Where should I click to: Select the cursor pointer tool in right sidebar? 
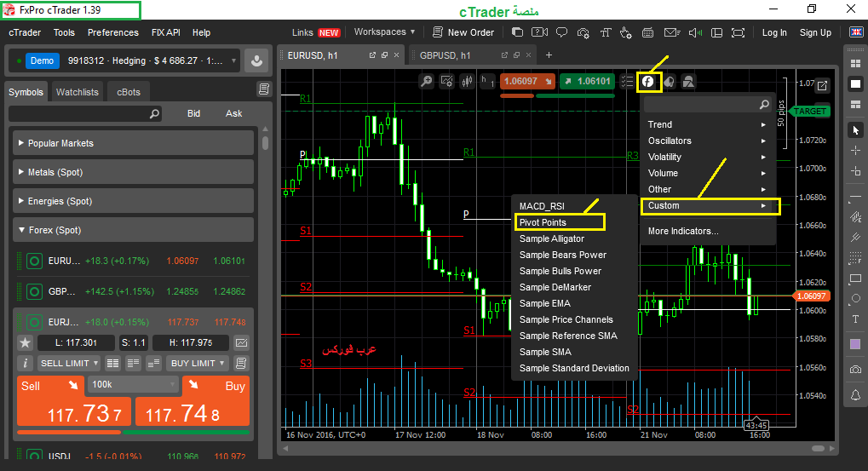click(855, 130)
